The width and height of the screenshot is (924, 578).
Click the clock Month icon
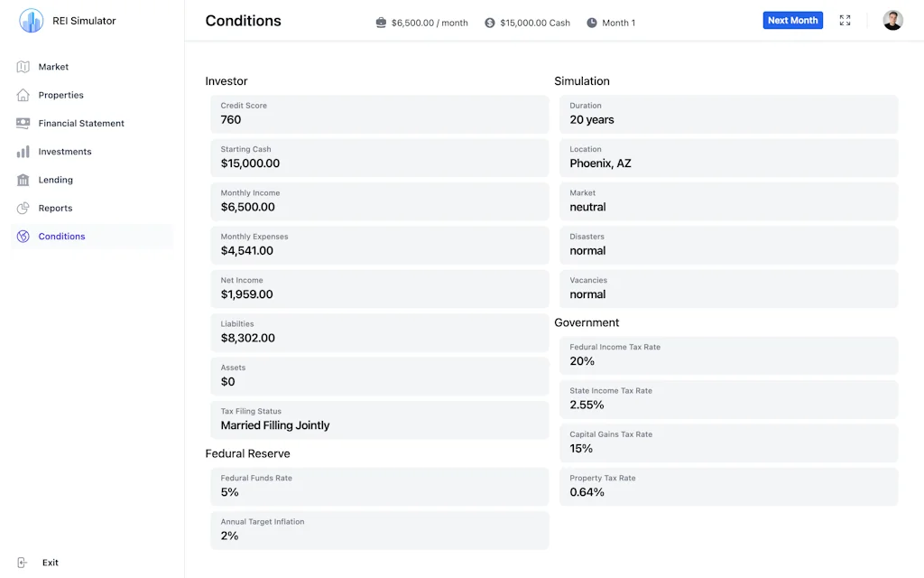coord(592,23)
